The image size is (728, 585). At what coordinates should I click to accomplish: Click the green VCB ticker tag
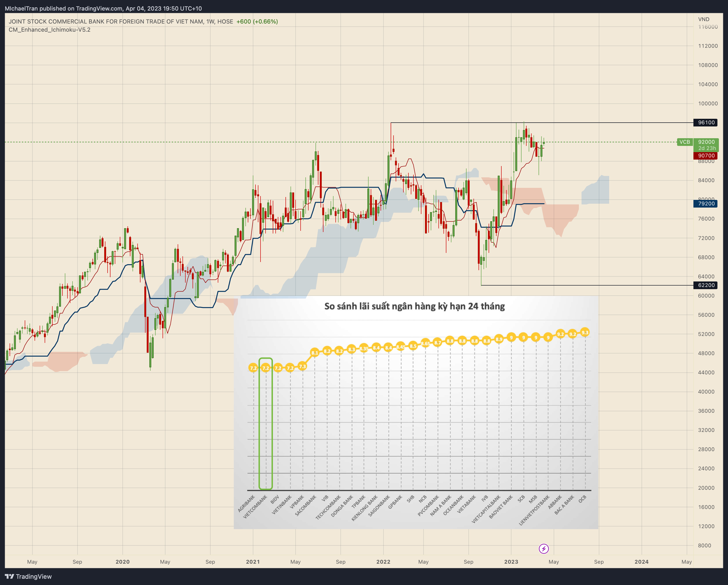(685, 142)
